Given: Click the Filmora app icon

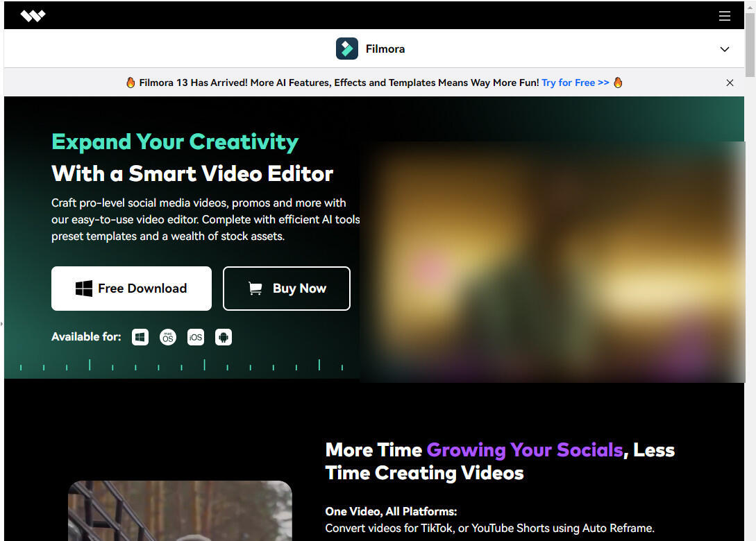Looking at the screenshot, I should [347, 49].
